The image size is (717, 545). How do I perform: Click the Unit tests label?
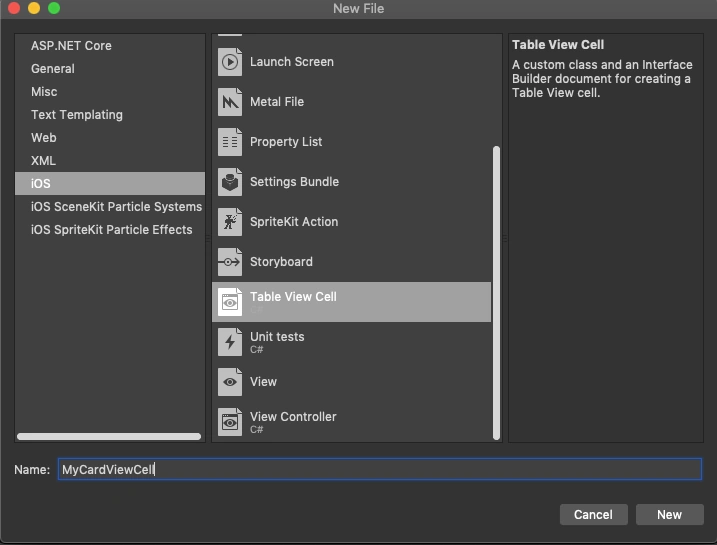pos(277,337)
